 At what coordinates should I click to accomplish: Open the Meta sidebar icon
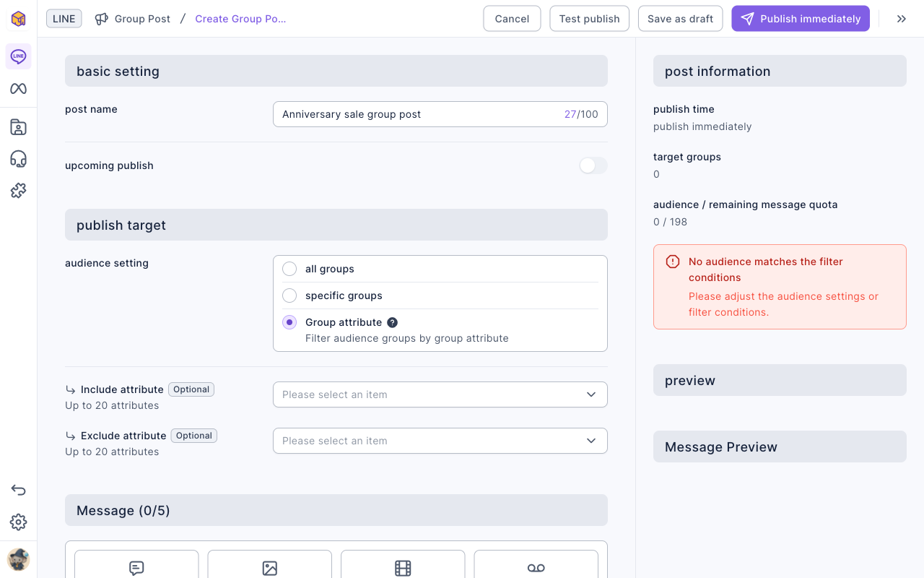click(x=18, y=89)
